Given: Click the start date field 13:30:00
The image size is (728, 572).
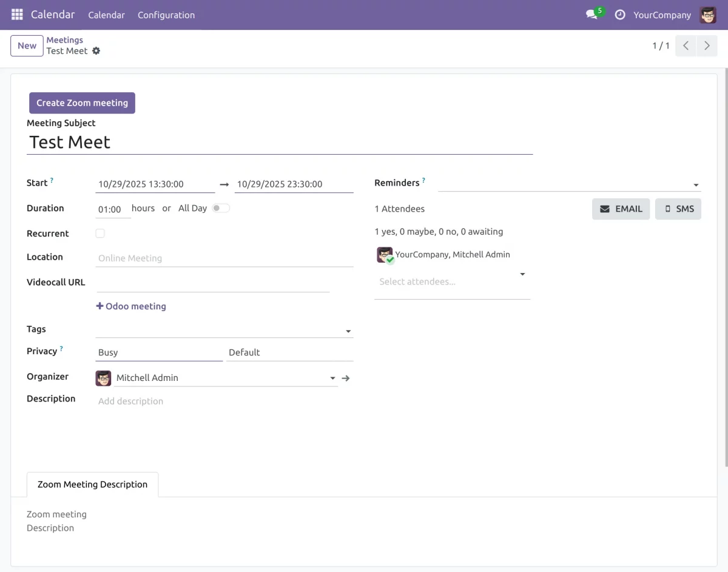Looking at the screenshot, I should click(155, 184).
